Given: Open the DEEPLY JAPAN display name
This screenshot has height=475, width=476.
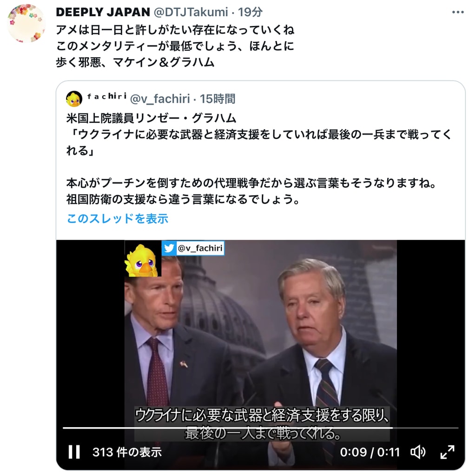Looking at the screenshot, I should [103, 12].
